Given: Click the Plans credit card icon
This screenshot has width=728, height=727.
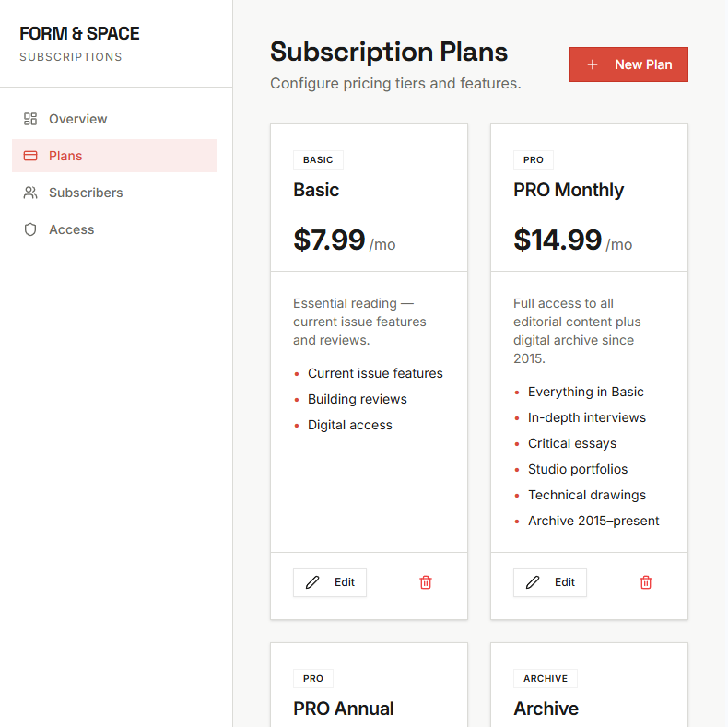Looking at the screenshot, I should 30,156.
